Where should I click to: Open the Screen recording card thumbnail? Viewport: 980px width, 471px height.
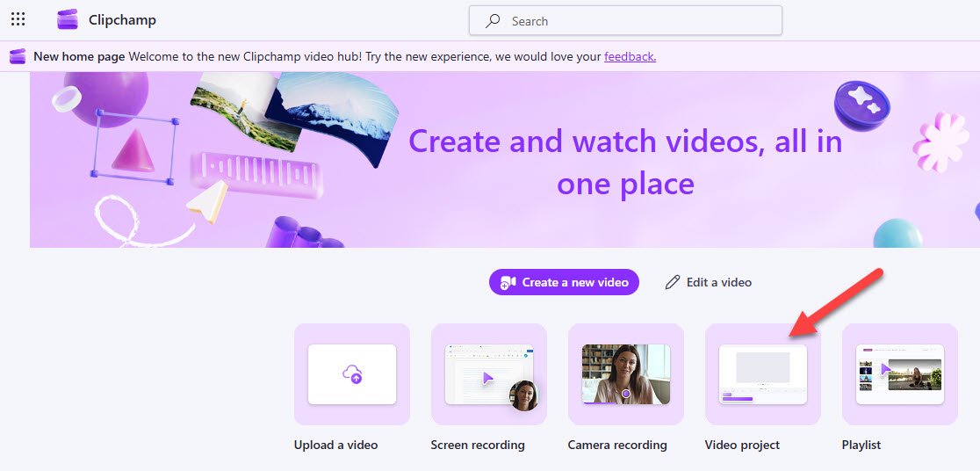[489, 374]
